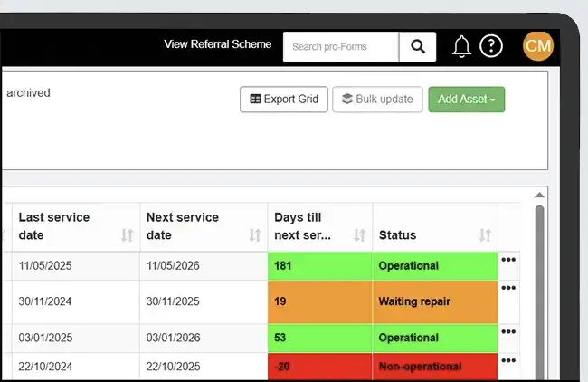Open the notifications bell
Screen dimensions: 588x382
[x=461, y=46]
